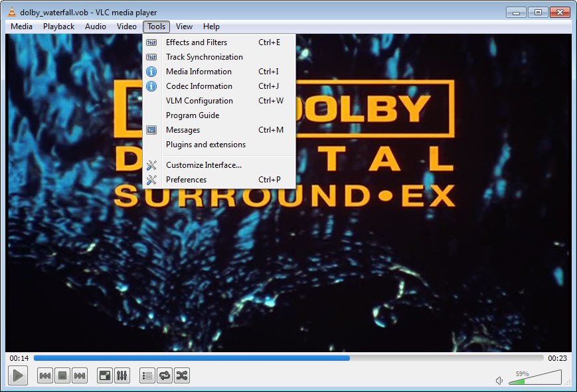Show extended settings equalizer button
The height and width of the screenshot is (392, 577).
pos(122,376)
